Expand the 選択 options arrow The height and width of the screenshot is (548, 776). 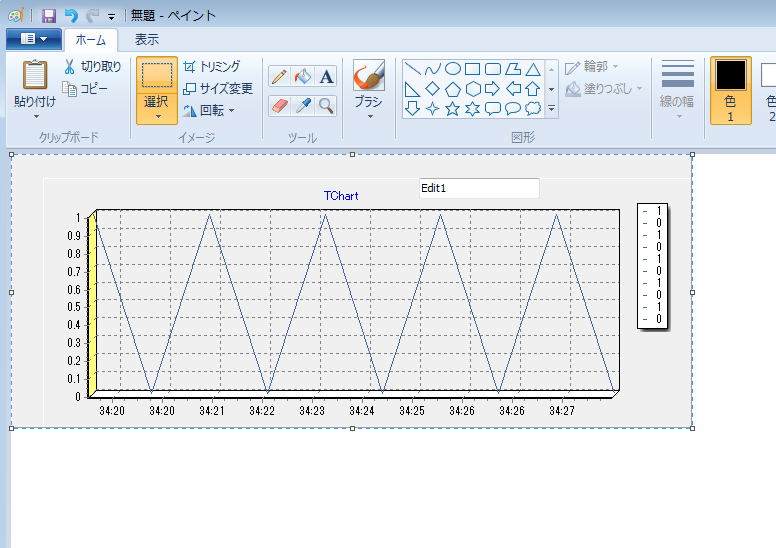[x=158, y=117]
